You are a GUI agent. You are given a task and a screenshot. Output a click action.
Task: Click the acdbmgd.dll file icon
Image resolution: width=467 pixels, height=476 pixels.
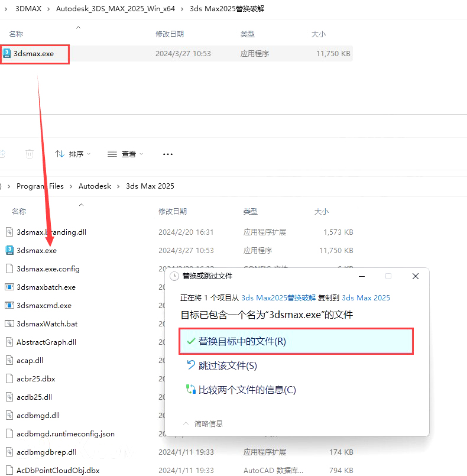pos(9,415)
